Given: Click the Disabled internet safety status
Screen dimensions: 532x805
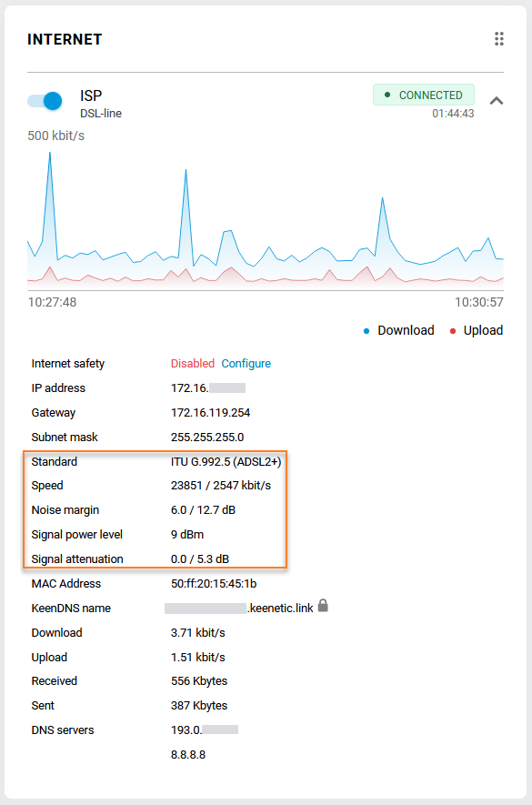Looking at the screenshot, I should coord(193,364).
